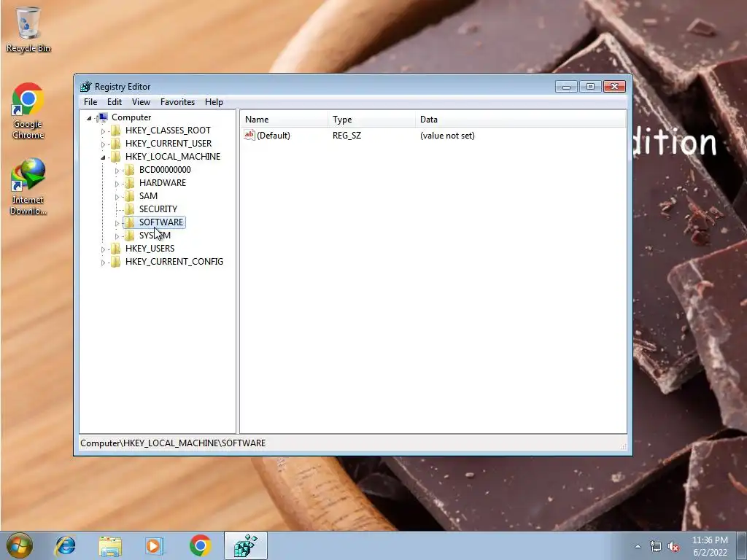The width and height of the screenshot is (747, 560).
Task: Select the (Default) value name
Action: pyautogui.click(x=274, y=136)
